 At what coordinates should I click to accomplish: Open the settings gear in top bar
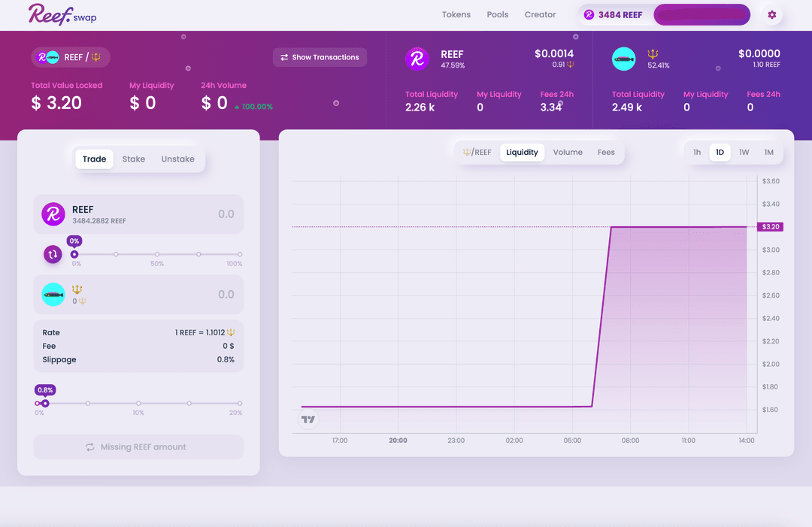coord(771,14)
